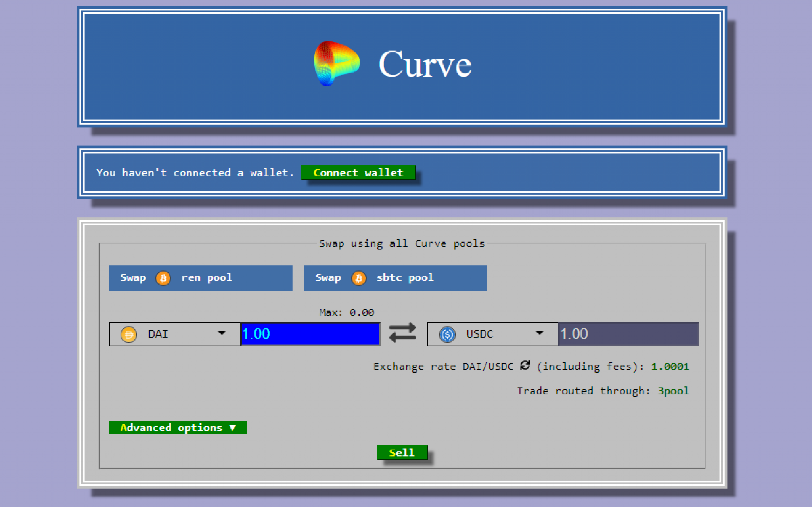The image size is (812, 507).
Task: Expand Advanced options
Action: tap(178, 427)
